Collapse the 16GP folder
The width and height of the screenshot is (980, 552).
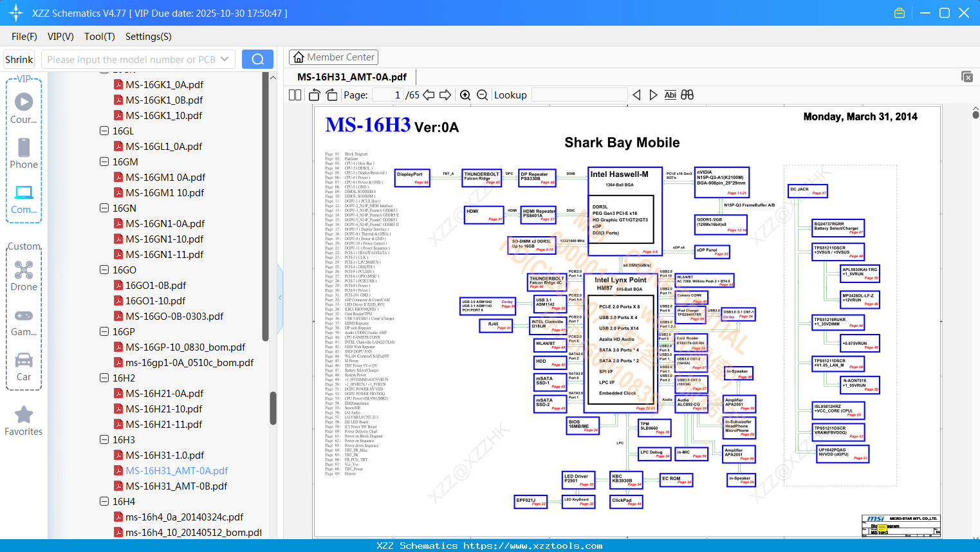[104, 331]
